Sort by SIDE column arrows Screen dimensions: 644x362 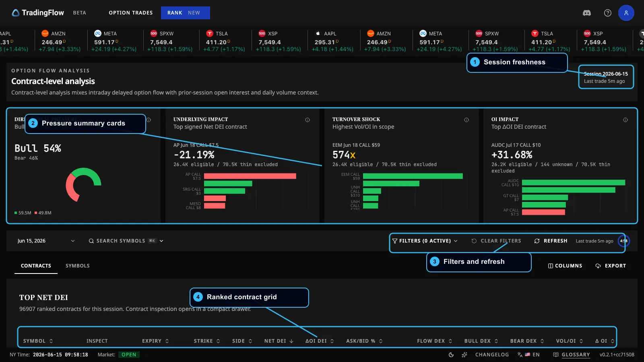(250, 341)
